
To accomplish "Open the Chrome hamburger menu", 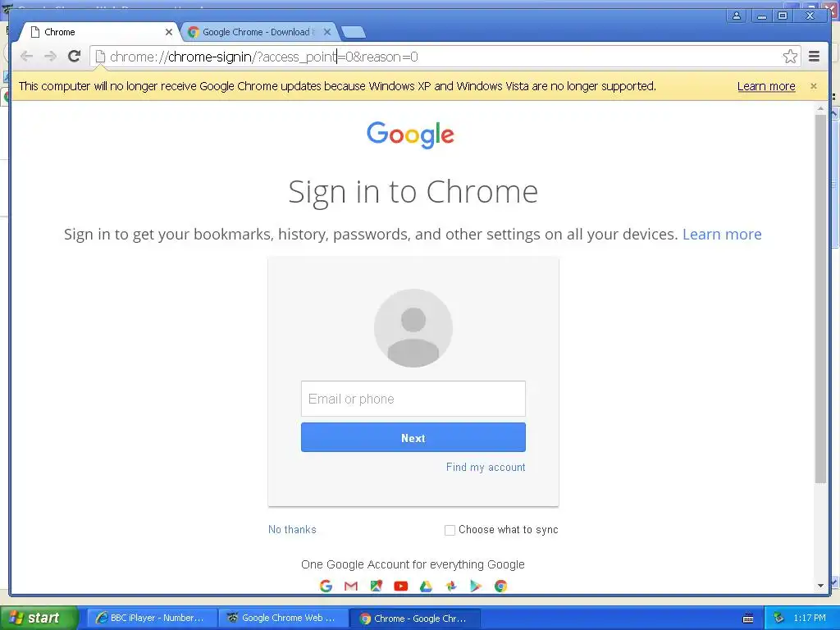I will pos(815,57).
